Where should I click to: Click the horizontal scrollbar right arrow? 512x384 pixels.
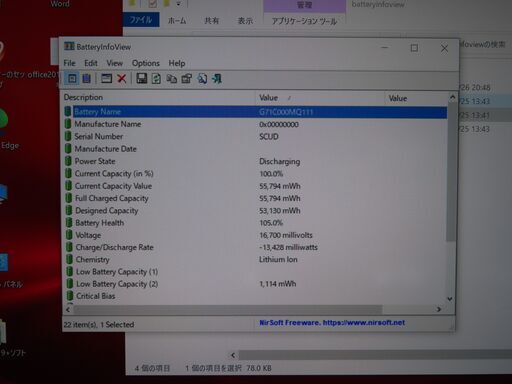point(439,309)
